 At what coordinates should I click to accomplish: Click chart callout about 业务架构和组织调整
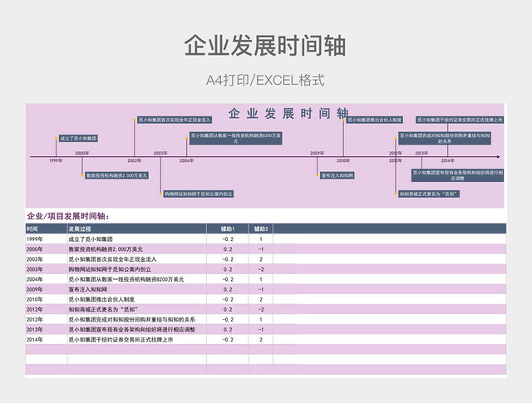pos(457,175)
